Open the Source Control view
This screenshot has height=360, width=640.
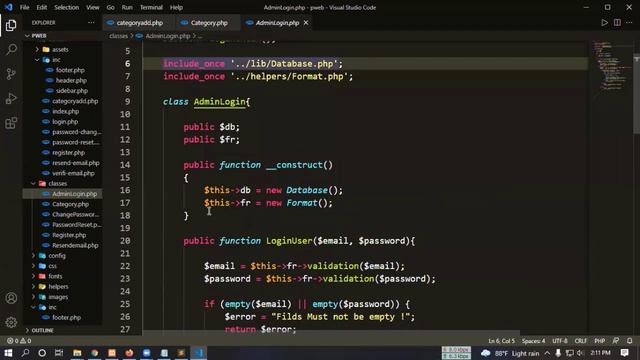pos(11,74)
